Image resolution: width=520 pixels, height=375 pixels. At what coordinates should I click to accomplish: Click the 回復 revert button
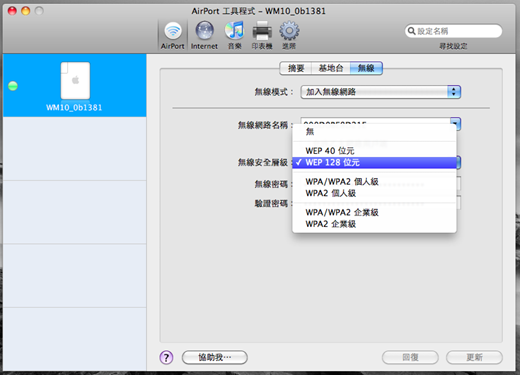point(410,357)
